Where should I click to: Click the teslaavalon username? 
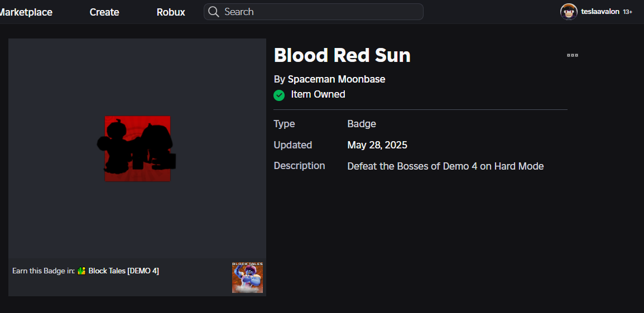(600, 12)
